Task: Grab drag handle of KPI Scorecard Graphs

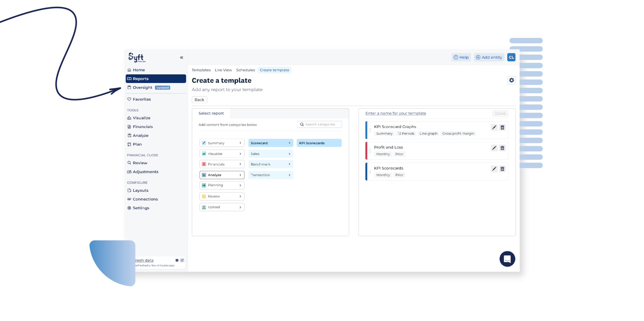Action: click(x=370, y=130)
